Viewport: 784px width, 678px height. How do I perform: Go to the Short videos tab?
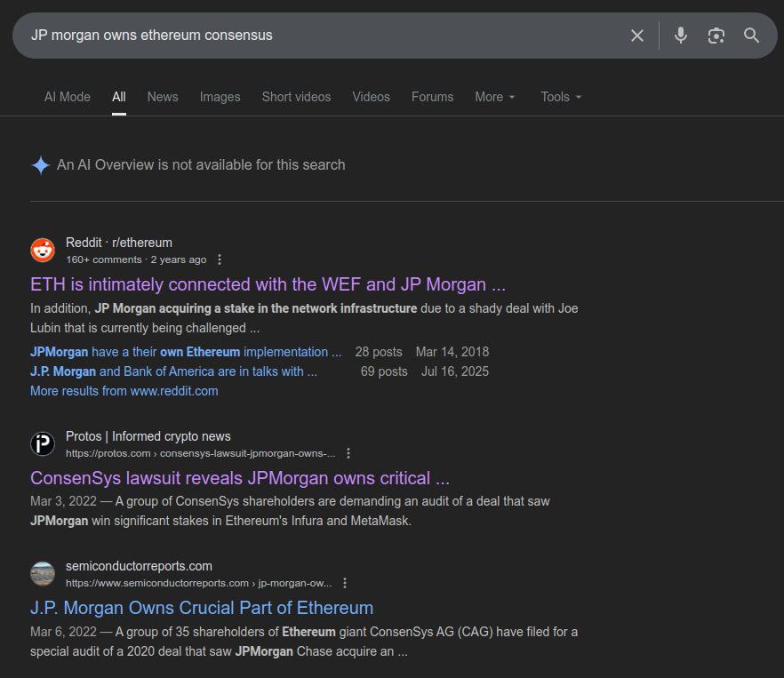pos(297,97)
